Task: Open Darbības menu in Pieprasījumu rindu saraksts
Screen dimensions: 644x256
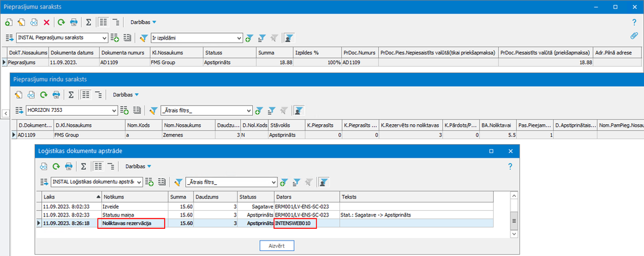Action: 126,94
